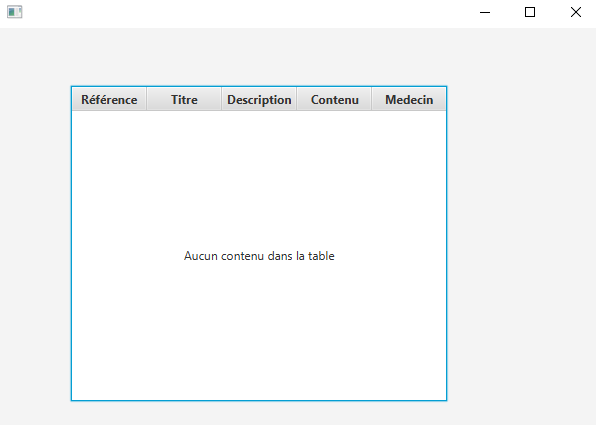This screenshot has height=425, width=596.
Task: Click the empty title bar area
Action: click(x=243, y=13)
